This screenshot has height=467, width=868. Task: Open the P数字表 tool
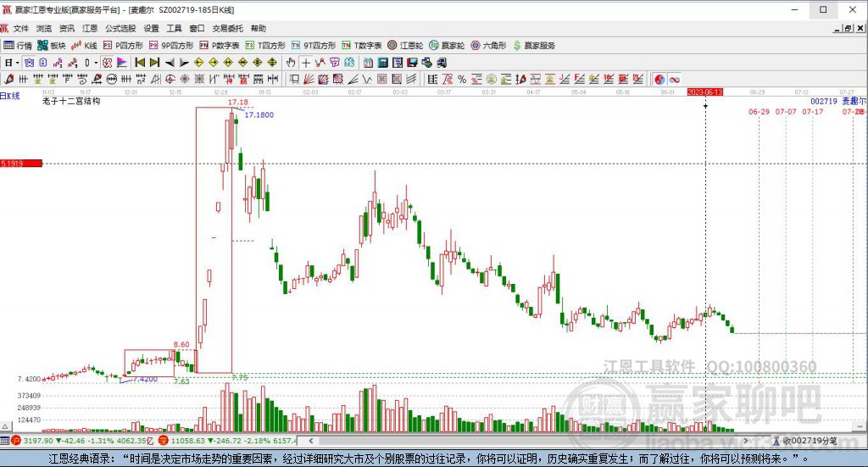click(x=220, y=46)
